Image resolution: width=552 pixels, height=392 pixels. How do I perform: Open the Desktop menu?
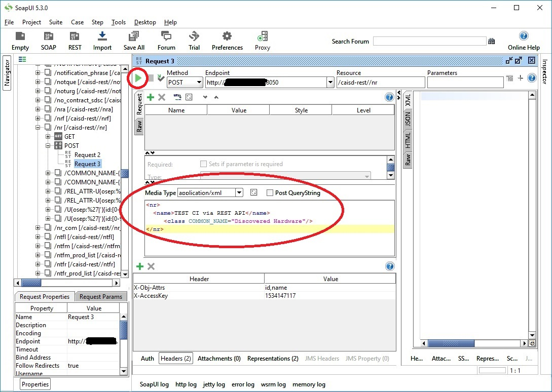click(145, 22)
